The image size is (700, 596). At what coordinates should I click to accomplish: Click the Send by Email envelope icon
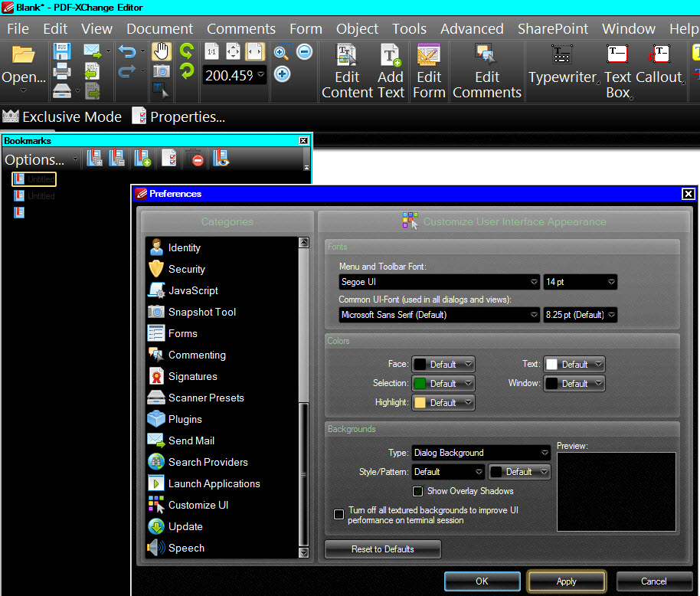(x=93, y=51)
